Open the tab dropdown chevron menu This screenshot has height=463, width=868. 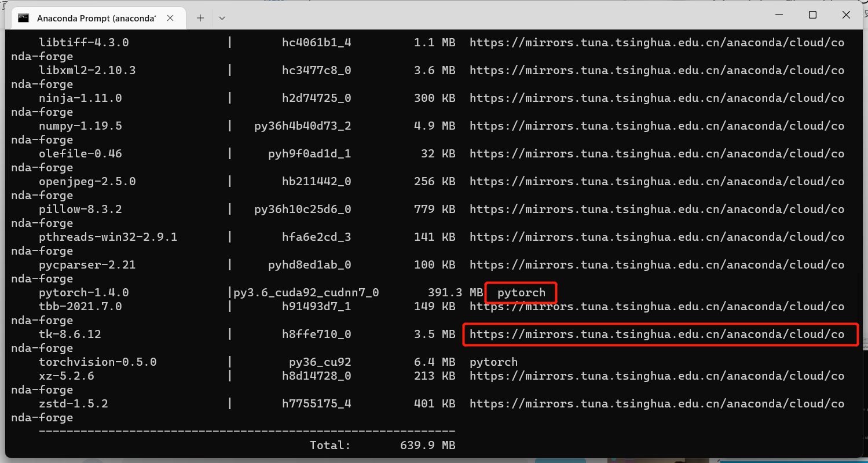click(222, 18)
